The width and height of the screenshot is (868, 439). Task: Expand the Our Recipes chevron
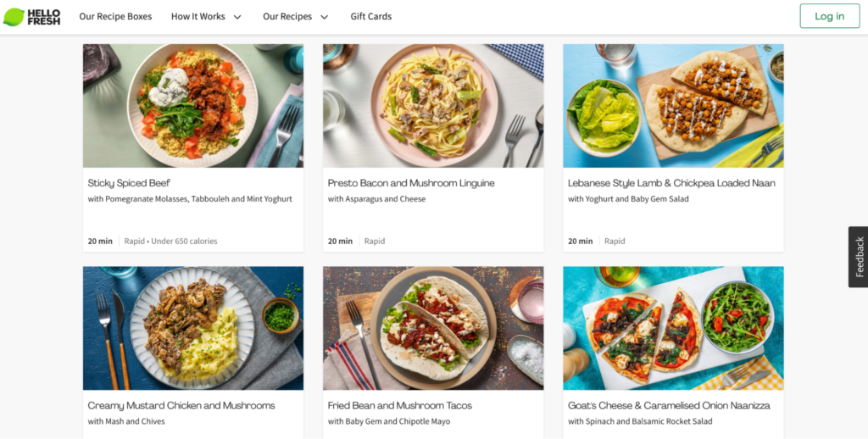(324, 17)
